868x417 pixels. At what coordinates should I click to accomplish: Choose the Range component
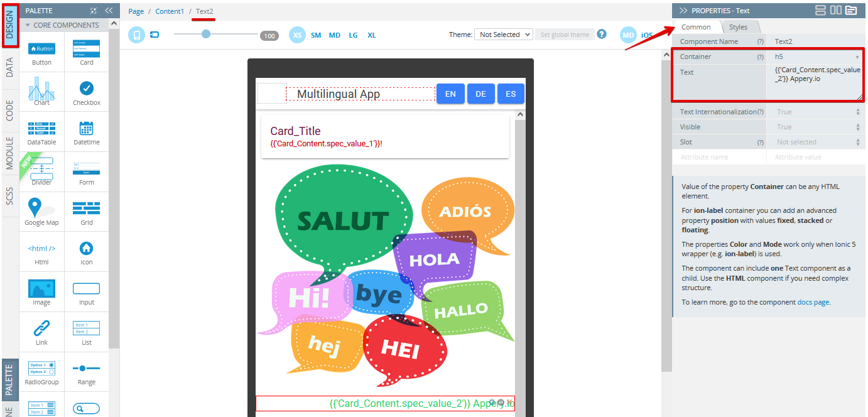click(x=87, y=372)
